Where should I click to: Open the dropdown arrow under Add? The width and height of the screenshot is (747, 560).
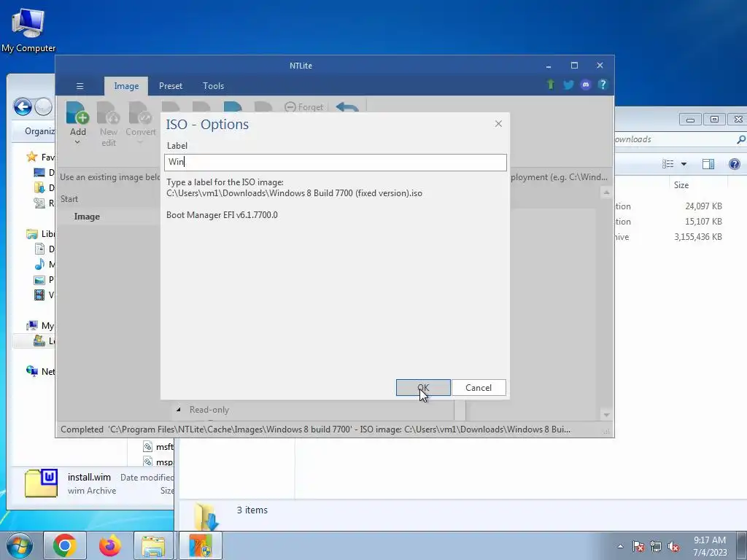click(77, 142)
